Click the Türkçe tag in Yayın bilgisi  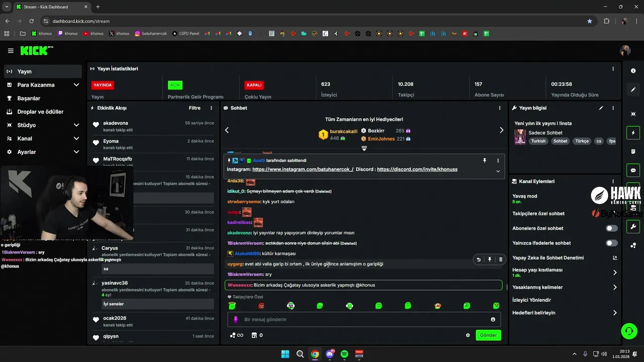tap(582, 141)
